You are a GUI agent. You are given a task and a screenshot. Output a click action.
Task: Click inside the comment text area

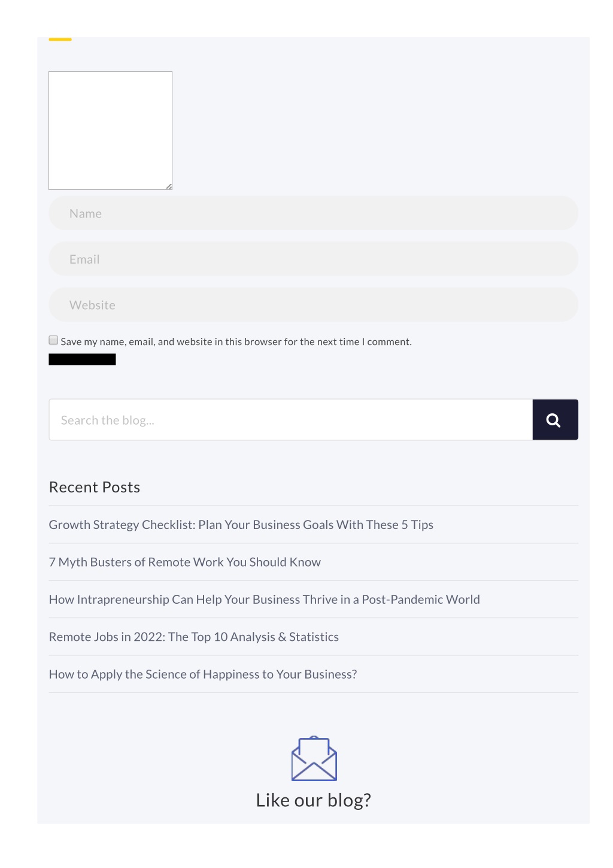click(110, 131)
